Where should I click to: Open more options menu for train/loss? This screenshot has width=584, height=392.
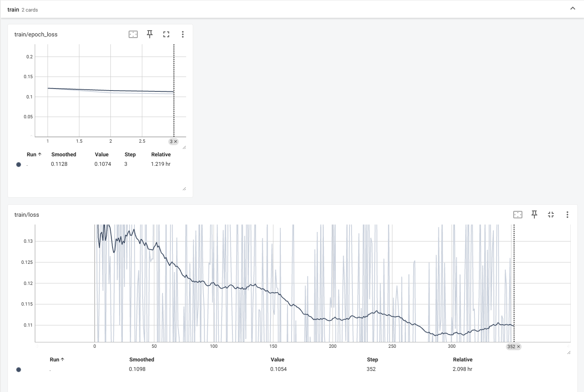coord(567,215)
